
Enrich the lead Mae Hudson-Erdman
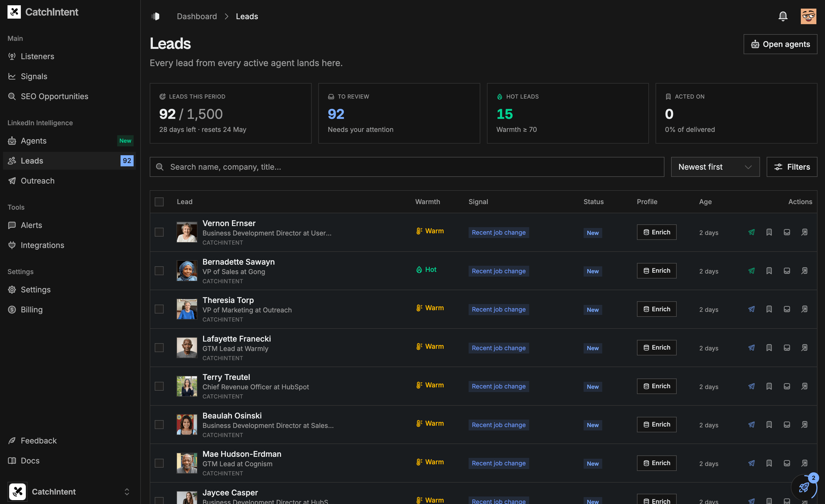click(x=657, y=463)
